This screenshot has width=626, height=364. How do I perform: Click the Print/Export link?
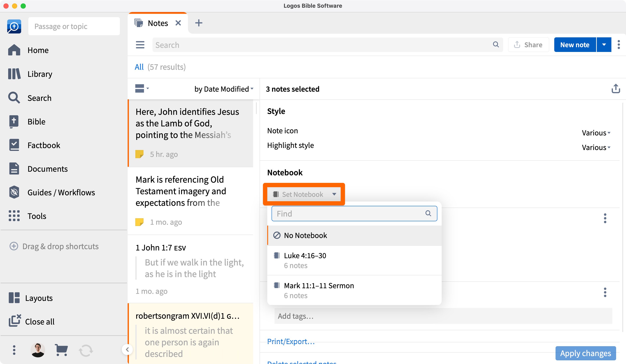click(291, 341)
